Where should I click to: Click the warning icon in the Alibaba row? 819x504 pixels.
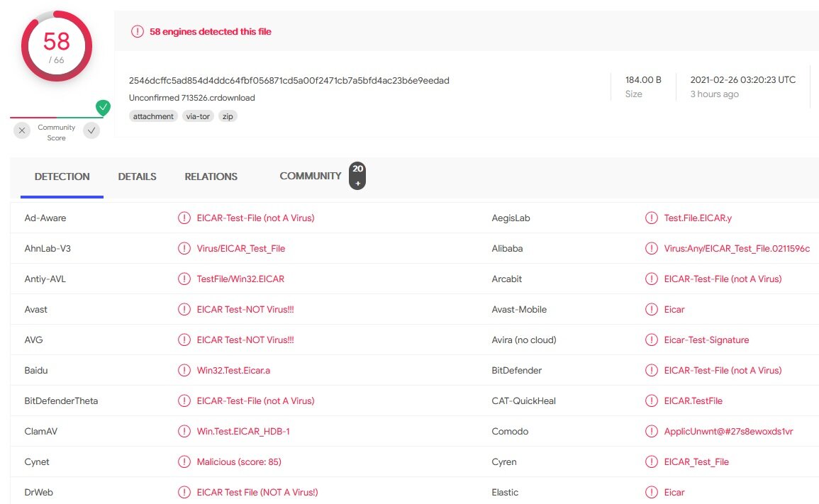(x=652, y=248)
